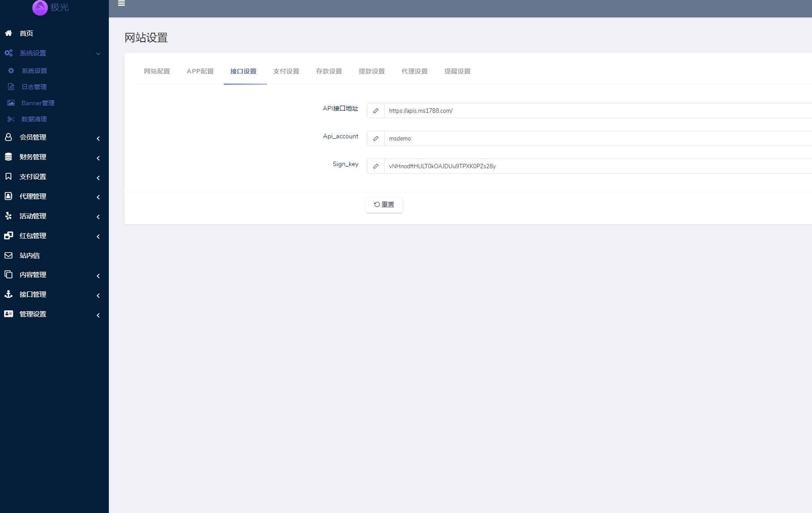Expand 接口管理 using its arrow
This screenshot has height=513, width=812.
[98, 295]
